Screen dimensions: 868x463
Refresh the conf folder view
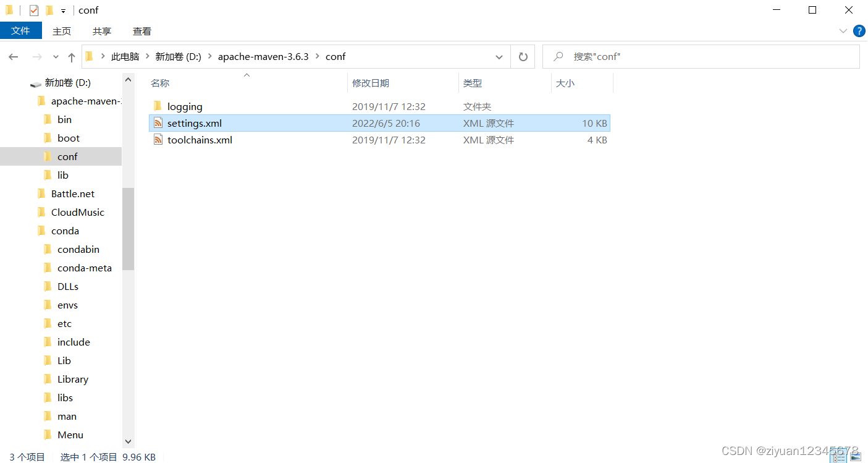pos(523,57)
